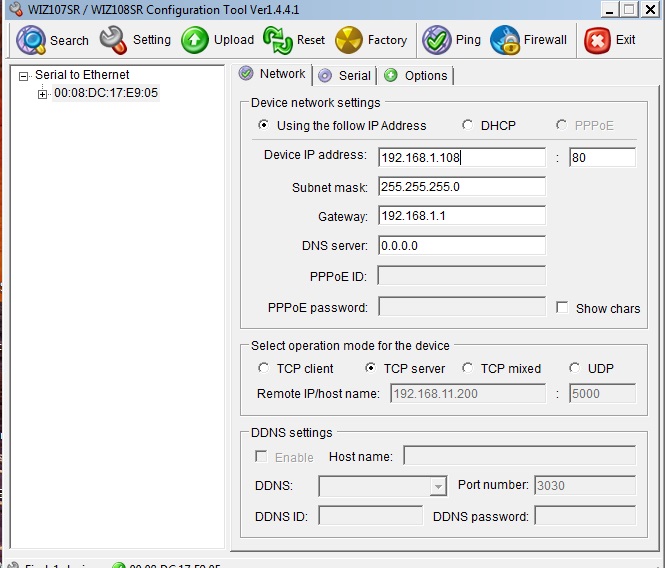Close the Configuration Tool window
Image resolution: width=665 pixels, height=568 pixels.
650,9
